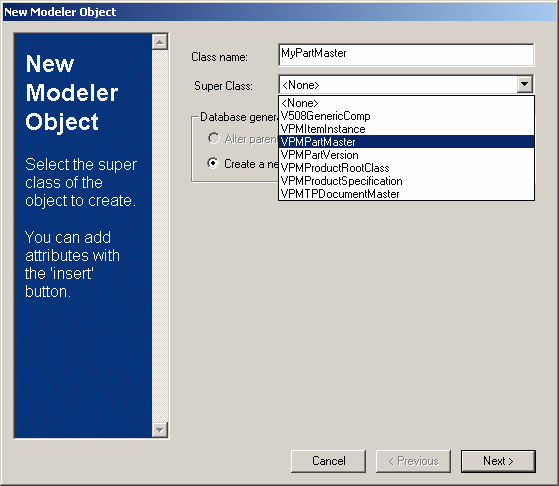The image size is (559, 486).
Task: Pick V508GenericComp as super class
Action: (406, 116)
